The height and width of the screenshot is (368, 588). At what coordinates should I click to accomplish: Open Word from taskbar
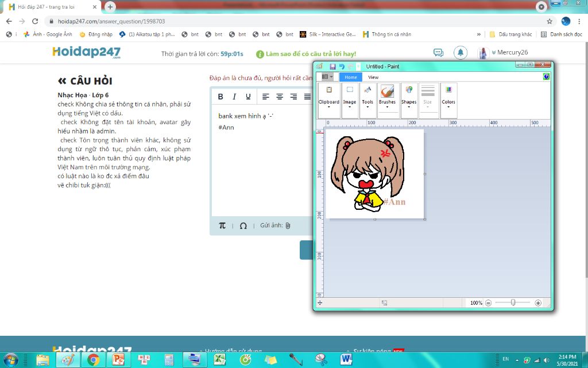point(346,360)
